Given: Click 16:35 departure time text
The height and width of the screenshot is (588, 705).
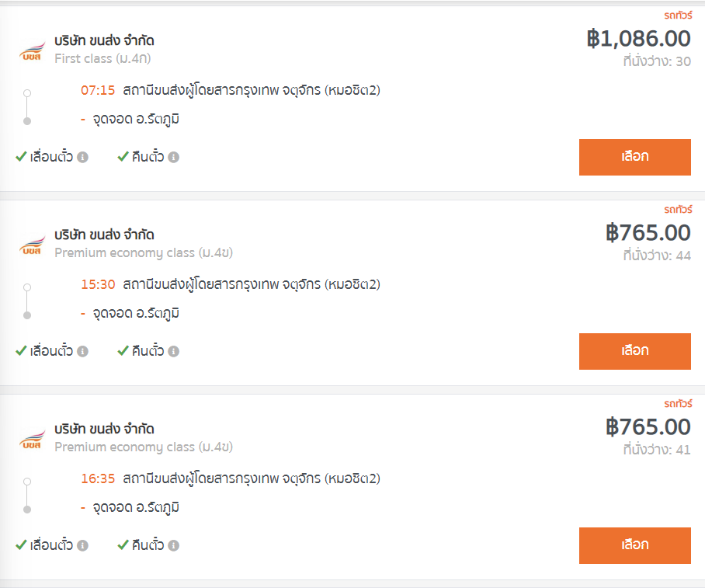Looking at the screenshot, I should [x=98, y=478].
